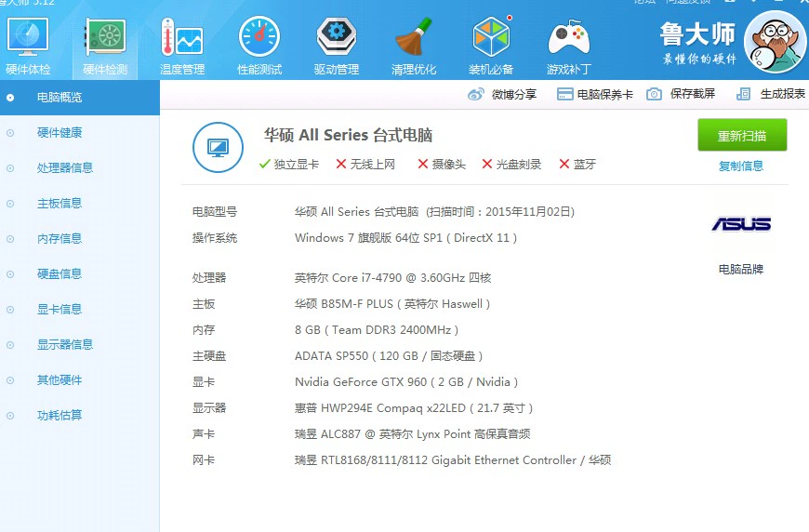
Task: Open 电脑保养卡 maintenance card
Action: tap(595, 95)
